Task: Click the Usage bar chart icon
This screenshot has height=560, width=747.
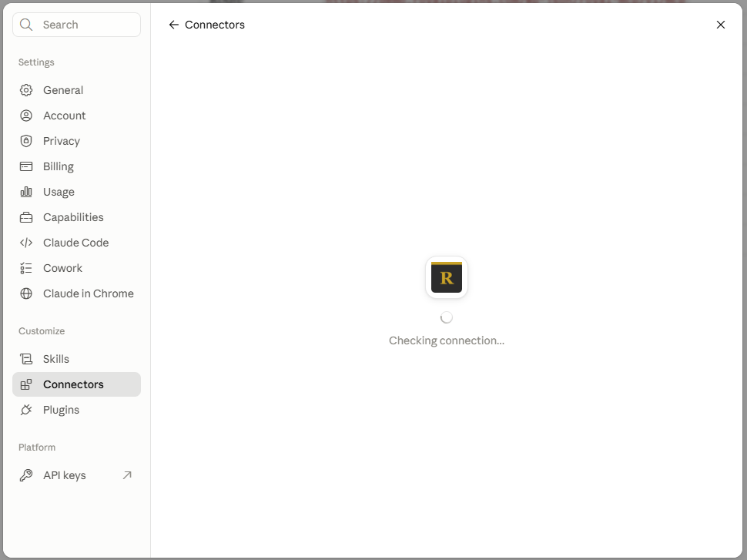Action: [26, 192]
